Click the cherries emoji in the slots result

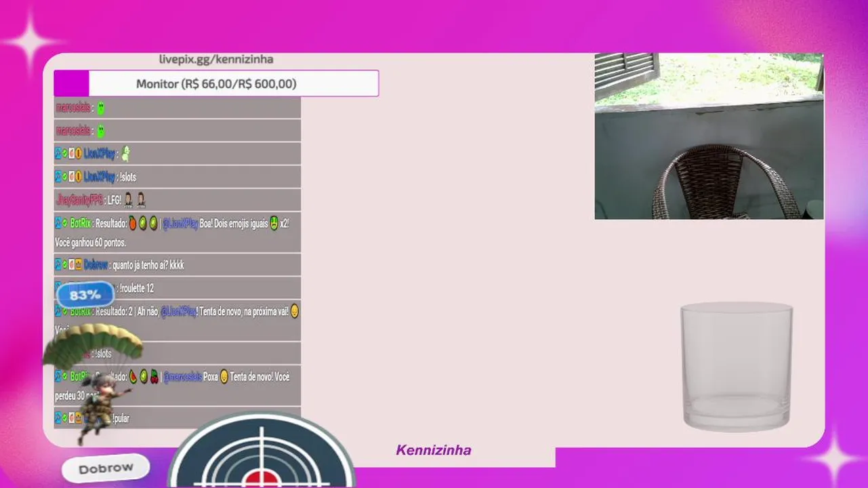(x=154, y=376)
